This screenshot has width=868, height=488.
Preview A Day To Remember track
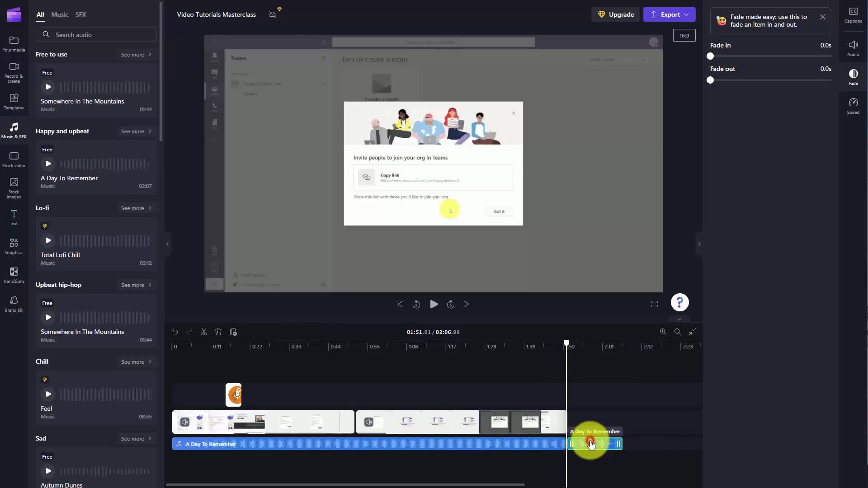(48, 164)
